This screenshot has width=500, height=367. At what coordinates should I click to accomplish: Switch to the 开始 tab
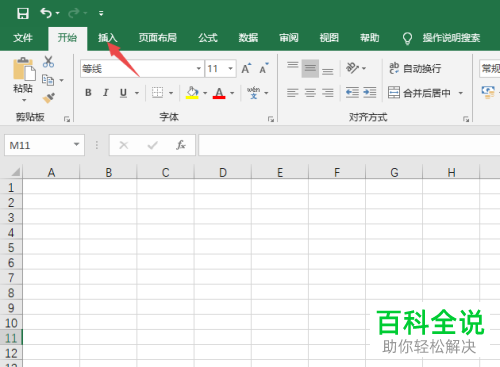tap(67, 38)
